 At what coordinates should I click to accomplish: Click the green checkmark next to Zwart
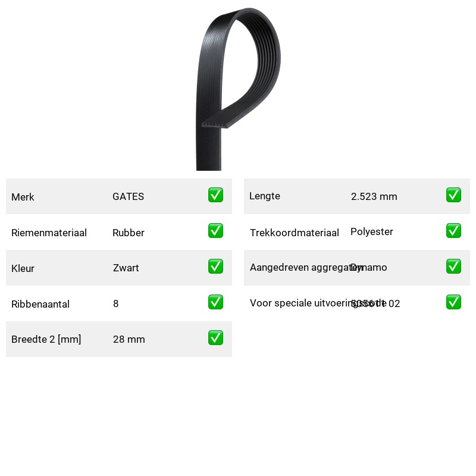[x=215, y=266]
